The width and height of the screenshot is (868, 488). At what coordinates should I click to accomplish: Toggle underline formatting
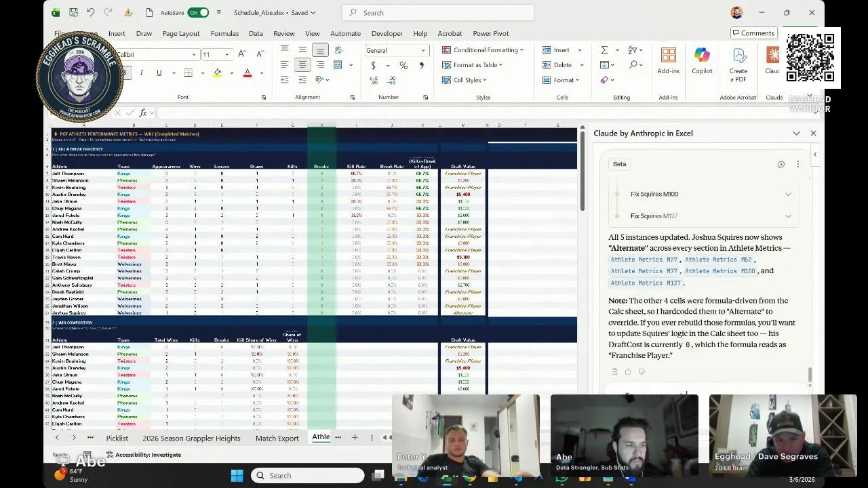coord(159,73)
